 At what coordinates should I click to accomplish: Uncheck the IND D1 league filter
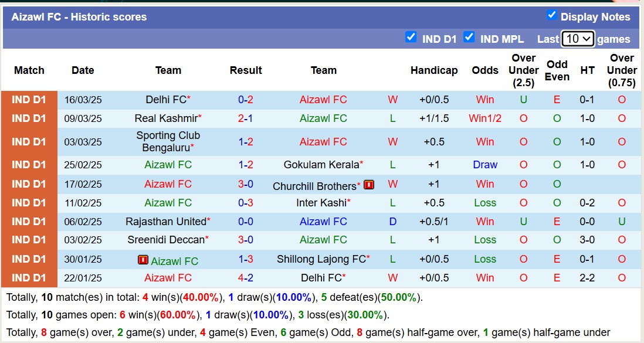click(x=411, y=38)
